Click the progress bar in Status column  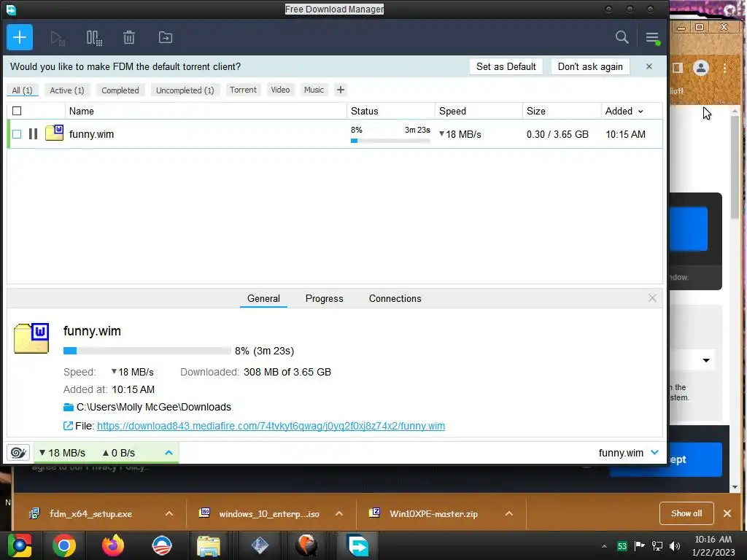click(x=390, y=141)
